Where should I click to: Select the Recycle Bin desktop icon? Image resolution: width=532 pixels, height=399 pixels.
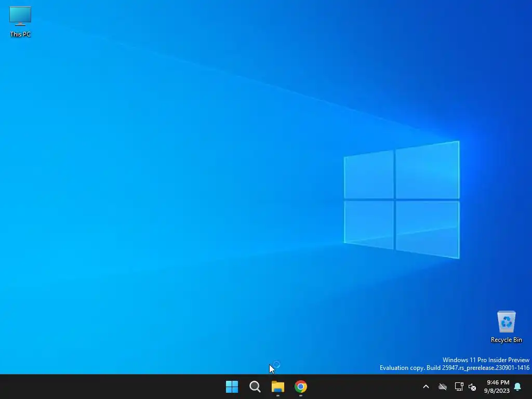pyautogui.click(x=506, y=327)
